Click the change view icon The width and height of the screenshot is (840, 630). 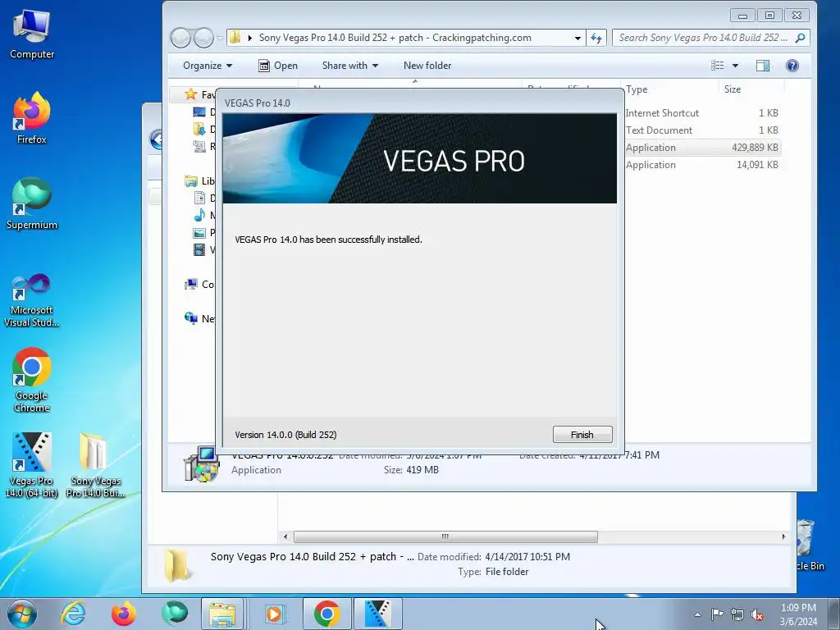point(717,66)
